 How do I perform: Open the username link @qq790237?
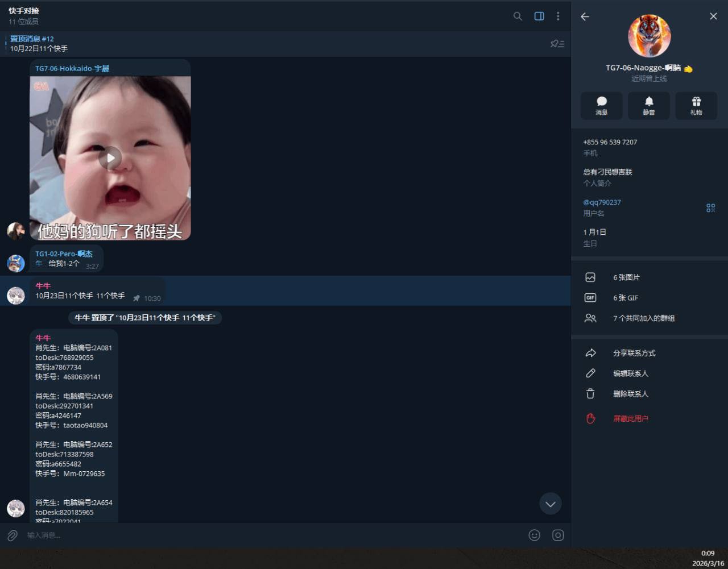(602, 202)
